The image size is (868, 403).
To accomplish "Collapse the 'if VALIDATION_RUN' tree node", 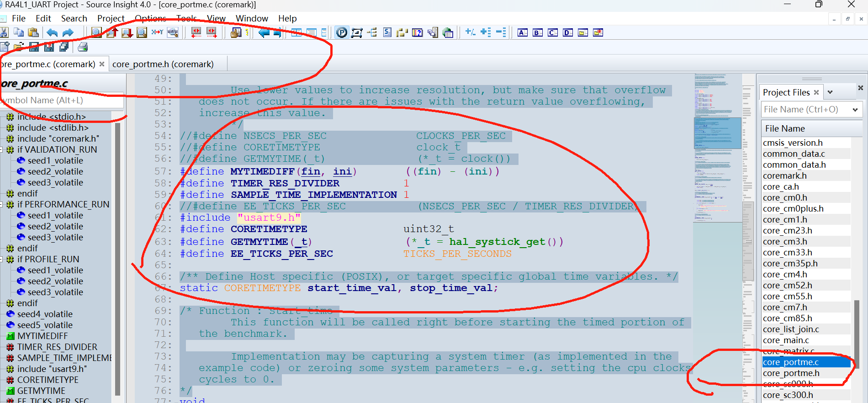I will click(2, 149).
